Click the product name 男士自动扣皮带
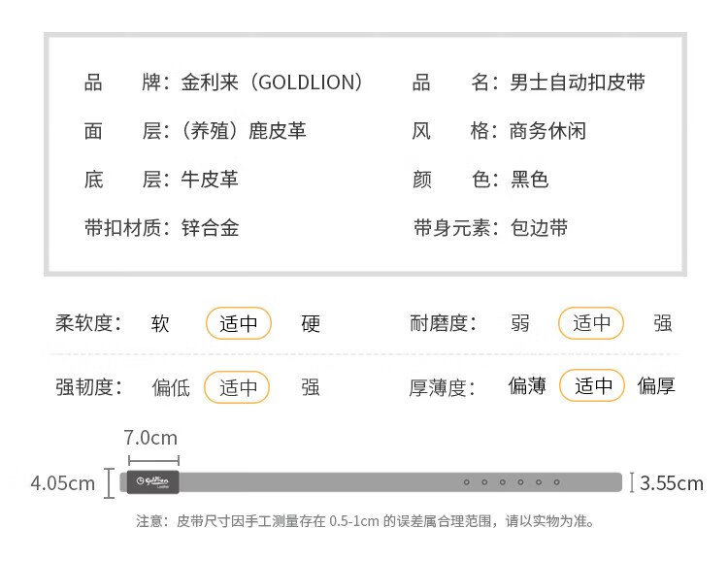Image resolution: width=728 pixels, height=561 pixels. (578, 82)
